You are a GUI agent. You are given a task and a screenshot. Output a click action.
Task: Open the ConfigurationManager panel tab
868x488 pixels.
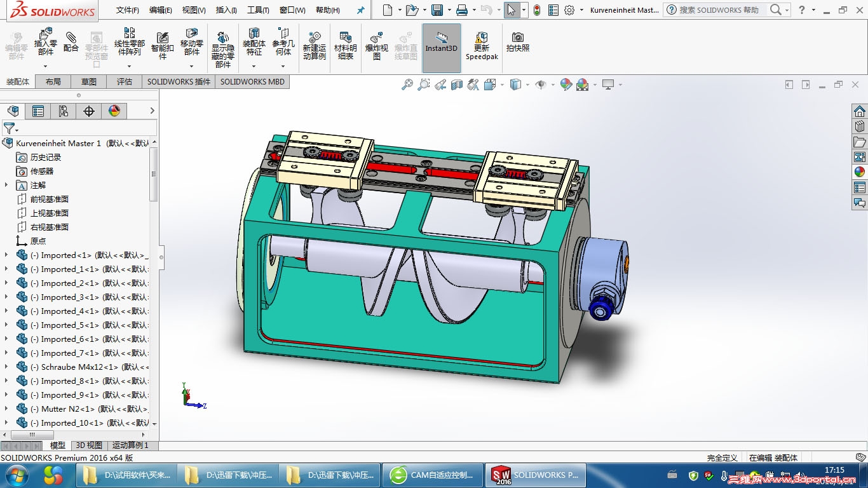pos(64,111)
